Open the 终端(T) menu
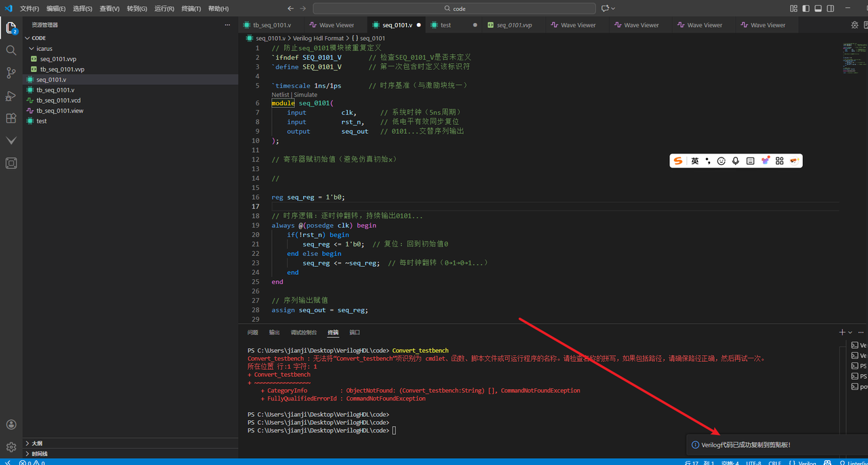 pos(191,9)
